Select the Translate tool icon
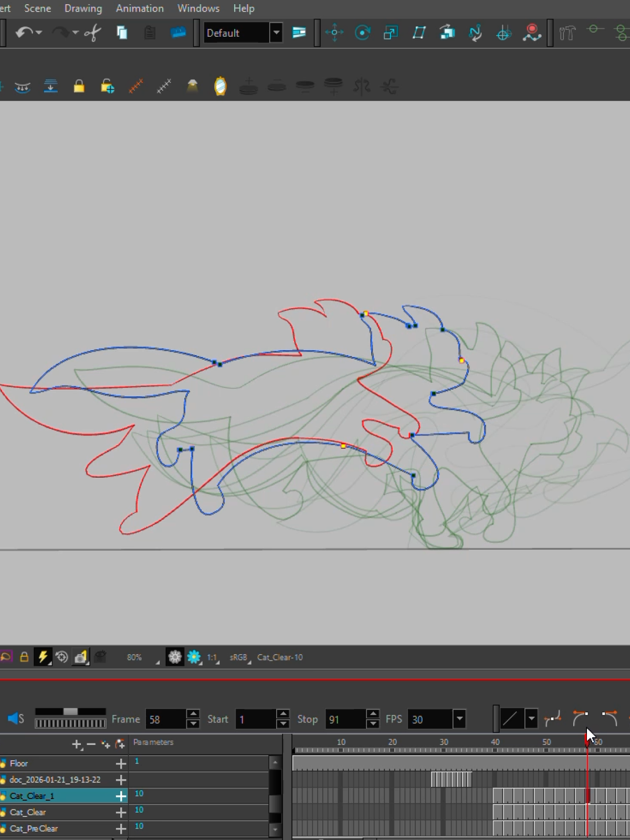This screenshot has width=630, height=840. tap(334, 33)
